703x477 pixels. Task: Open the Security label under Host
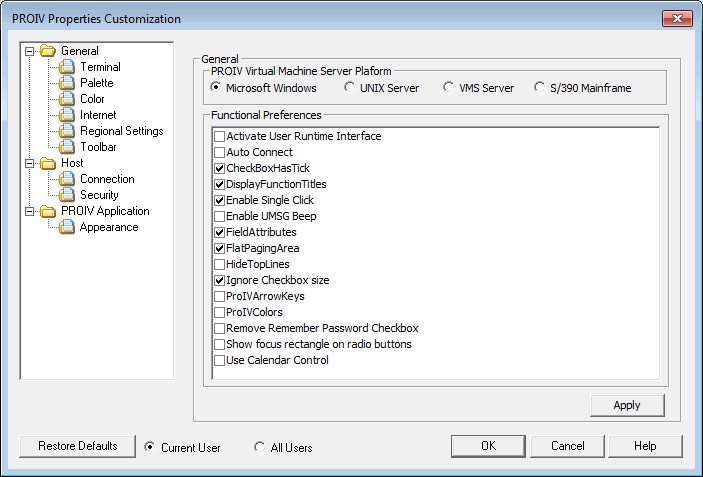(x=99, y=195)
